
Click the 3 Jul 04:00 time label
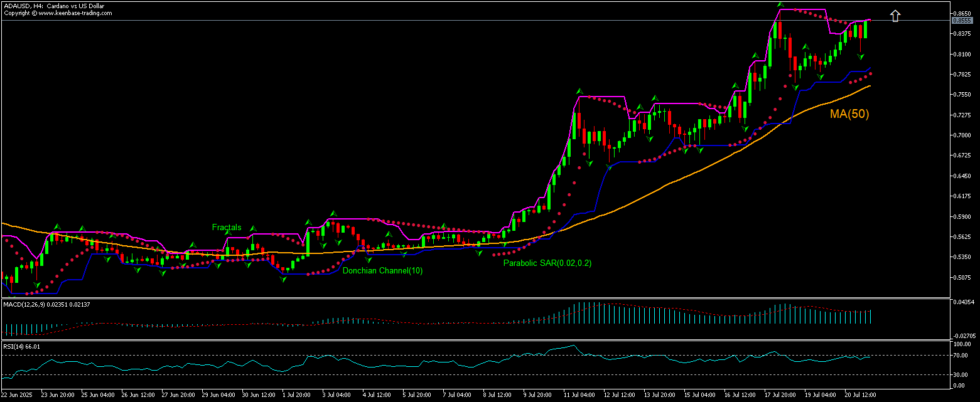(335, 396)
